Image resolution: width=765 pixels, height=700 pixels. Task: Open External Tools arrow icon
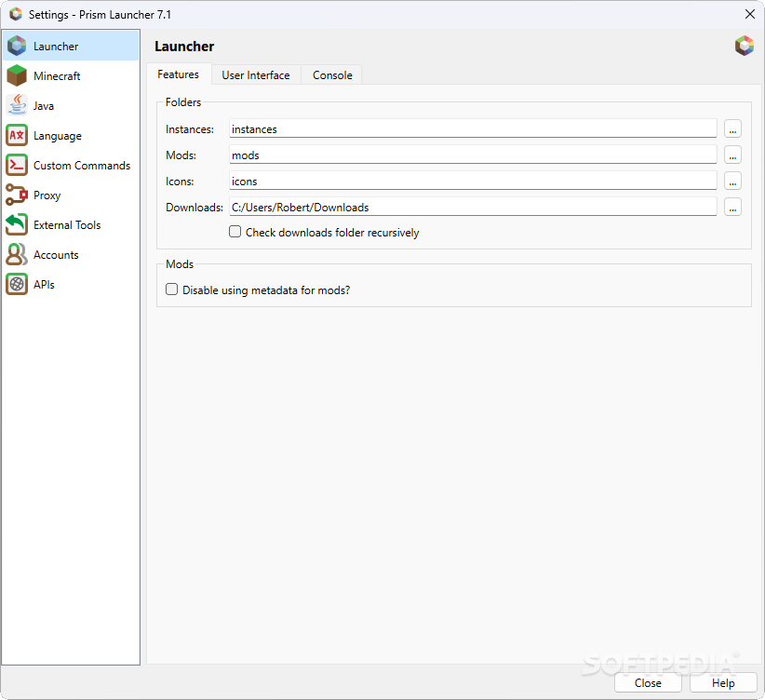tap(17, 224)
